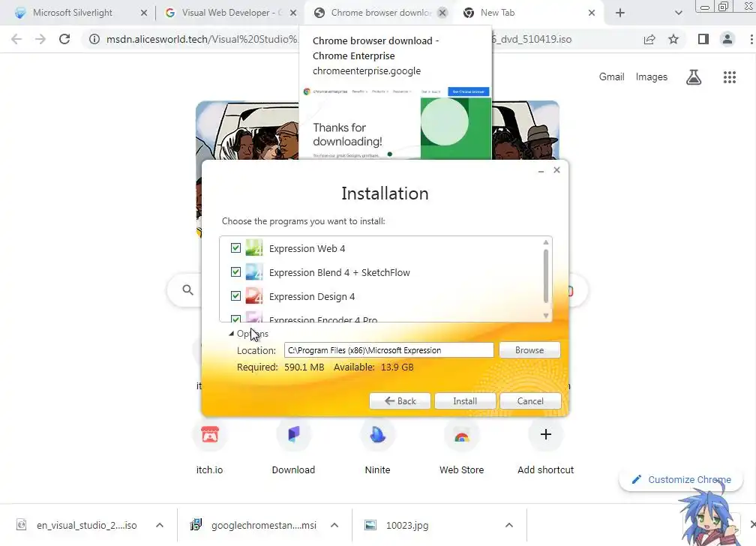The image size is (756, 546).
Task: Click the Expression Web 4 program icon
Action: pyautogui.click(x=254, y=248)
